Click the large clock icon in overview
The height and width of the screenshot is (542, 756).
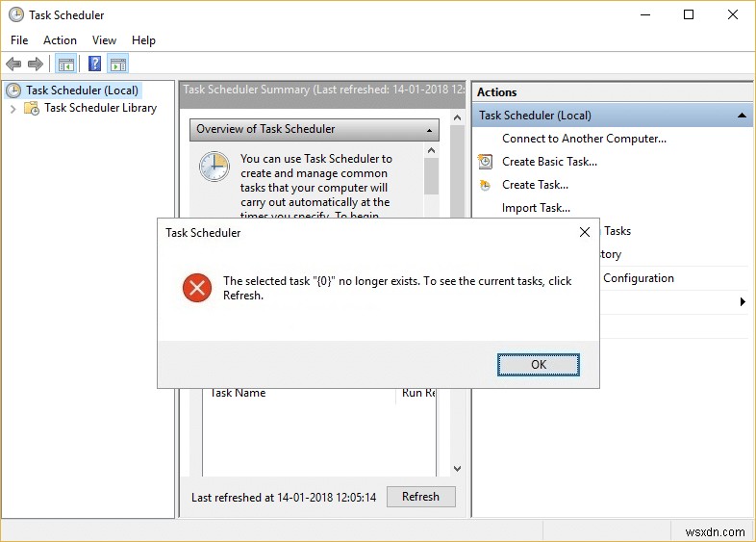[214, 167]
